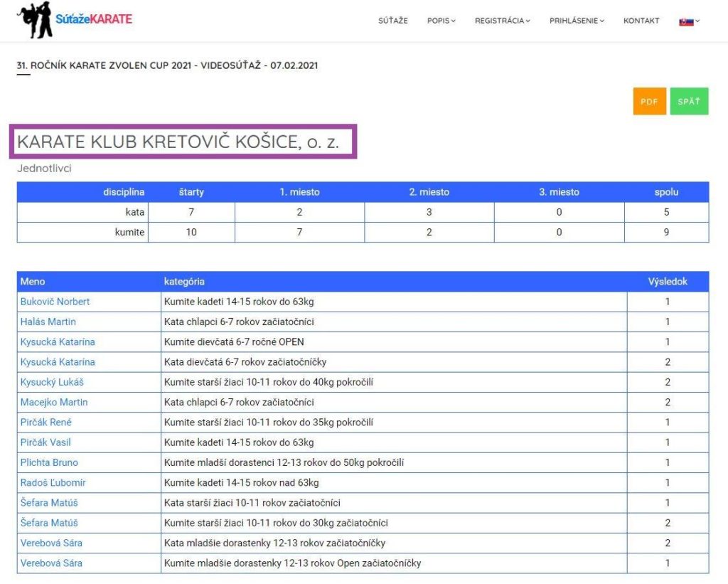This screenshot has width=728, height=584.
Task: Click category Kumite starší žiaci do 40kg pokročilí
Action: click(269, 383)
